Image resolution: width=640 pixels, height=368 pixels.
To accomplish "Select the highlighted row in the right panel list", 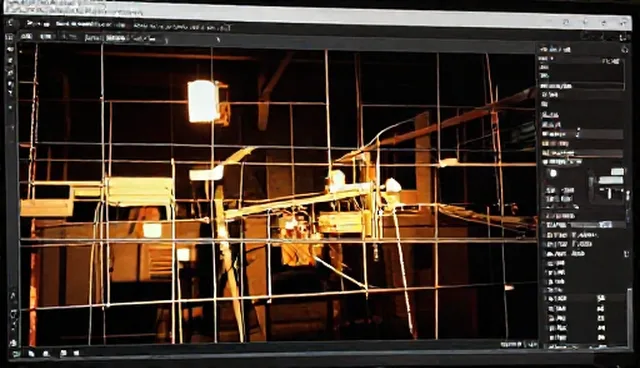I will [584, 225].
